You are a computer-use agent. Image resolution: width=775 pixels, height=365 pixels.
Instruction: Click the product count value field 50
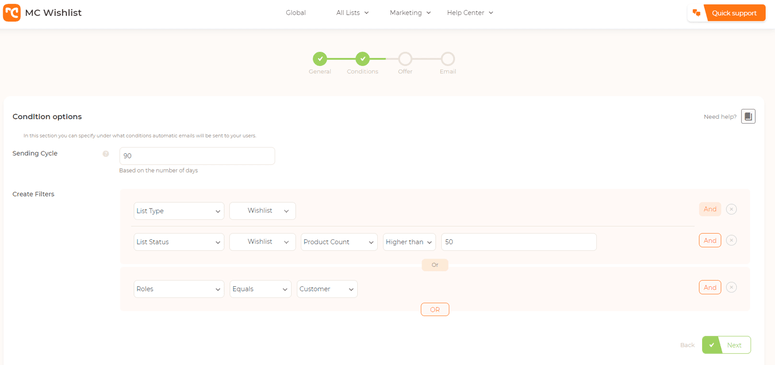(519, 242)
